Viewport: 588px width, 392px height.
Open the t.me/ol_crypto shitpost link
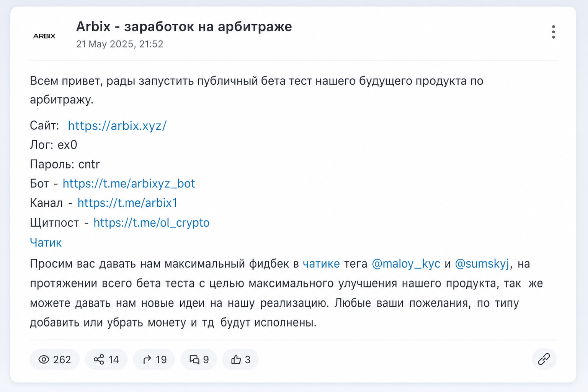pyautogui.click(x=151, y=222)
